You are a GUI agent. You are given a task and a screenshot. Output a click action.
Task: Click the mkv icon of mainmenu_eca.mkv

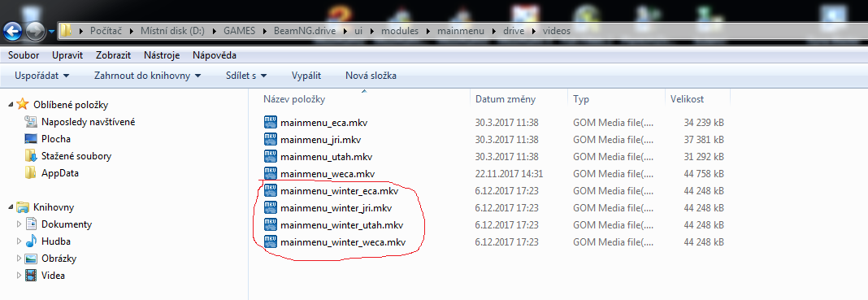click(270, 122)
